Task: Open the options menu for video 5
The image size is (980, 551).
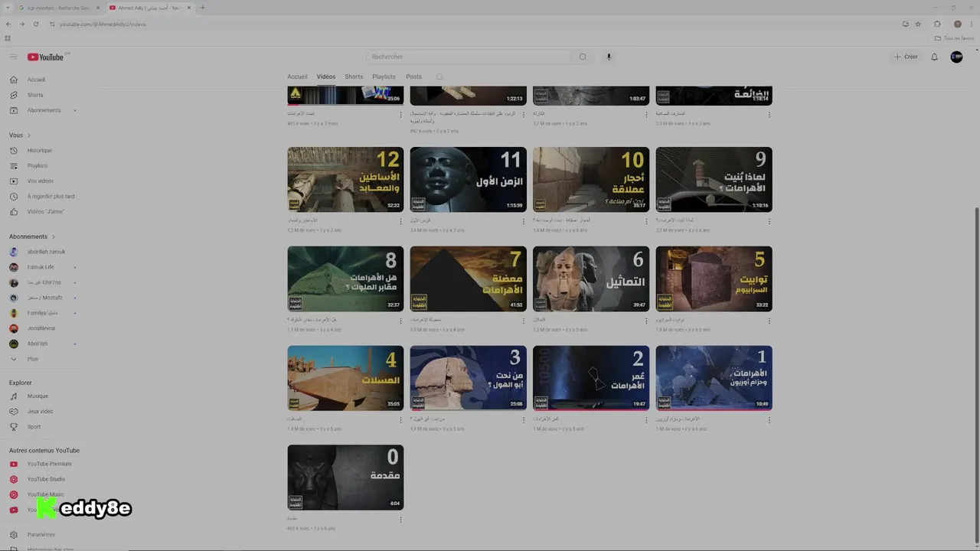Action: click(x=769, y=321)
